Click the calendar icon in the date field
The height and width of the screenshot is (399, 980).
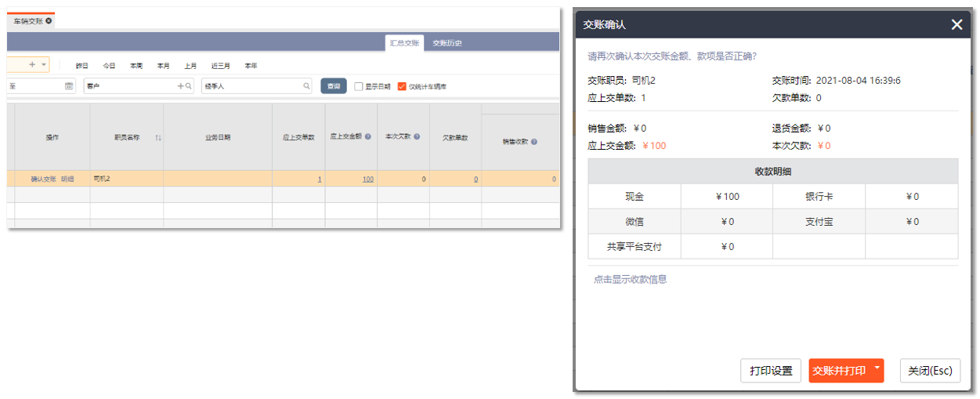point(69,86)
